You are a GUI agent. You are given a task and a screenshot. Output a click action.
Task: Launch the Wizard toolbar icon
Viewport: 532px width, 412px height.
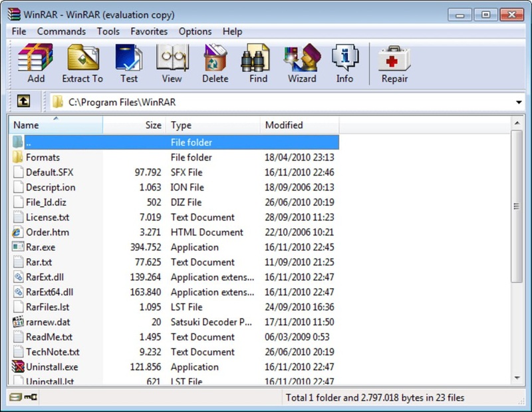[x=302, y=59]
